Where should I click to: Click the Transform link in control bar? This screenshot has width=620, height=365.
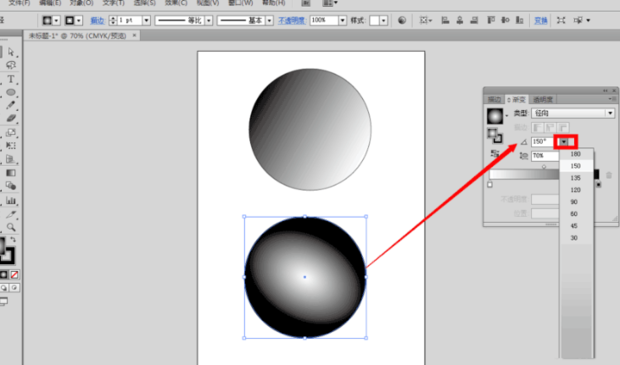tap(541, 21)
